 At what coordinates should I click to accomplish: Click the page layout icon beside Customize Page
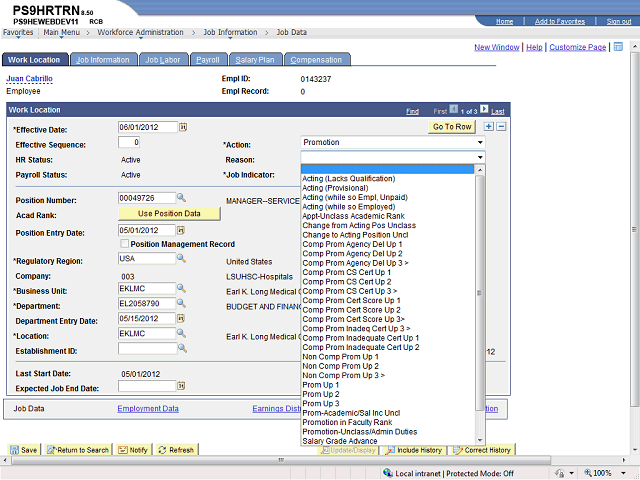[x=618, y=47]
